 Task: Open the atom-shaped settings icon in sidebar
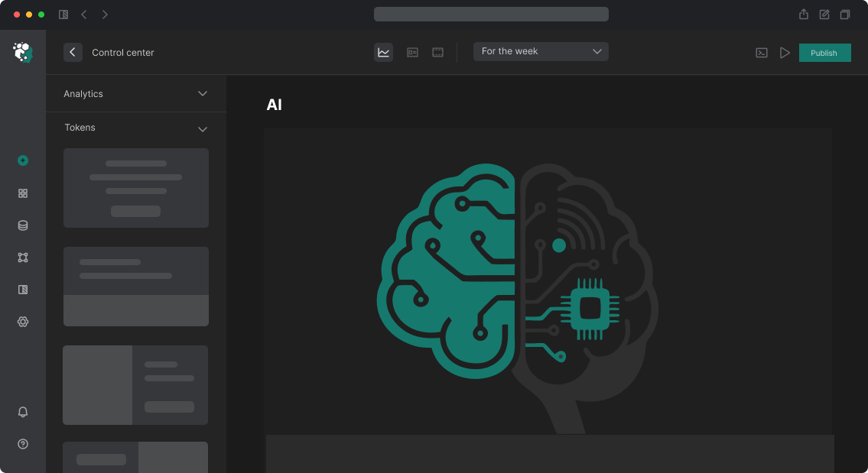pyautogui.click(x=23, y=322)
